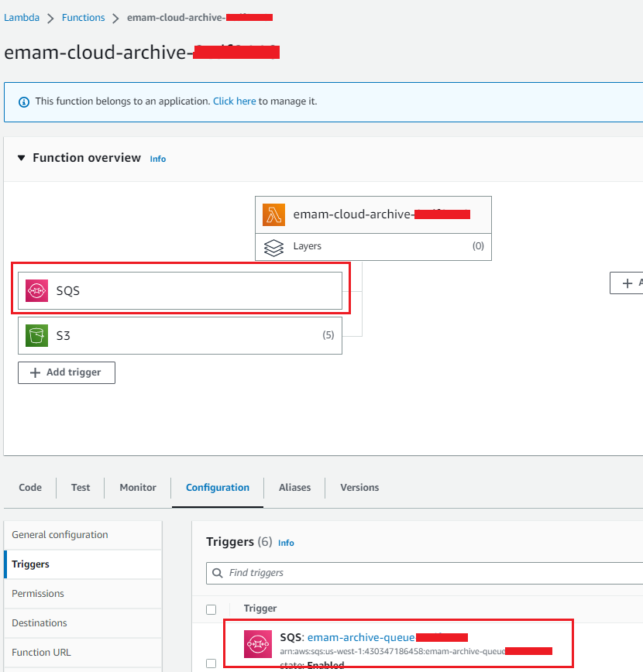The height and width of the screenshot is (672, 643).
Task: Click the Add destination button at the right edge
Action: coord(627,283)
